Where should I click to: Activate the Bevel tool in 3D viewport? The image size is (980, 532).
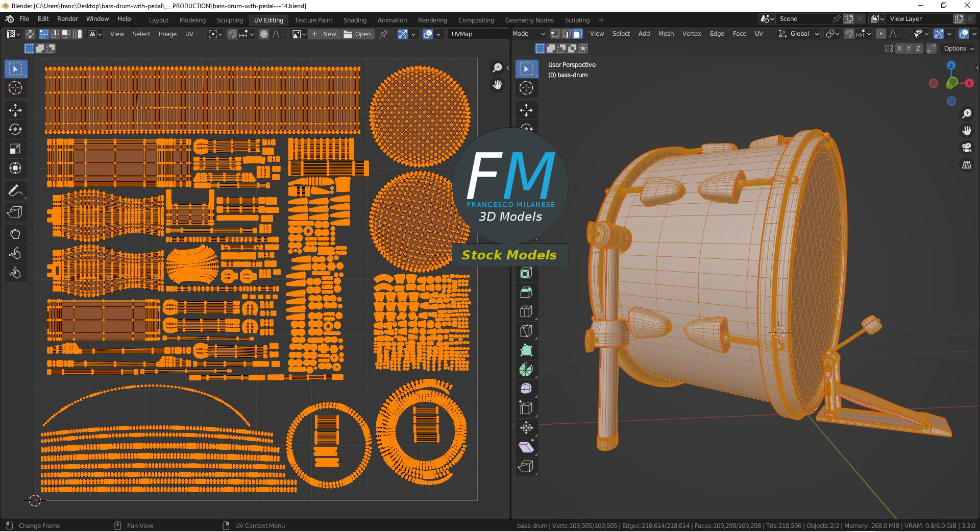[526, 292]
